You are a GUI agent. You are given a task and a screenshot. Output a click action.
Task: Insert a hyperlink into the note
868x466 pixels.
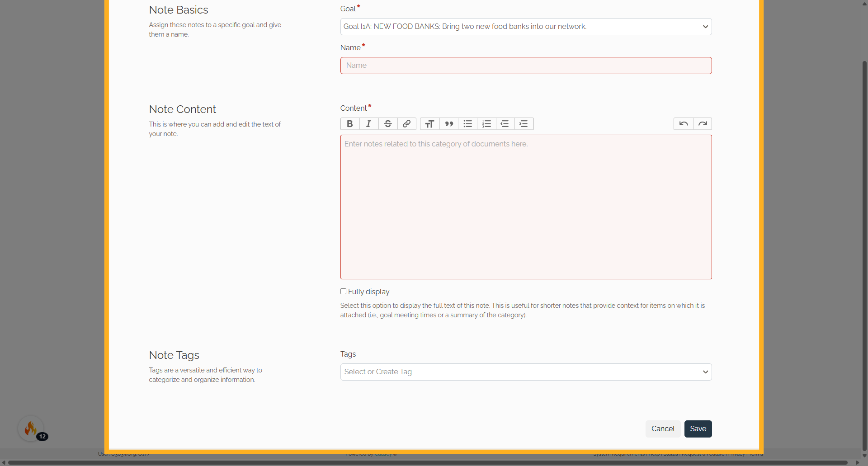point(407,124)
